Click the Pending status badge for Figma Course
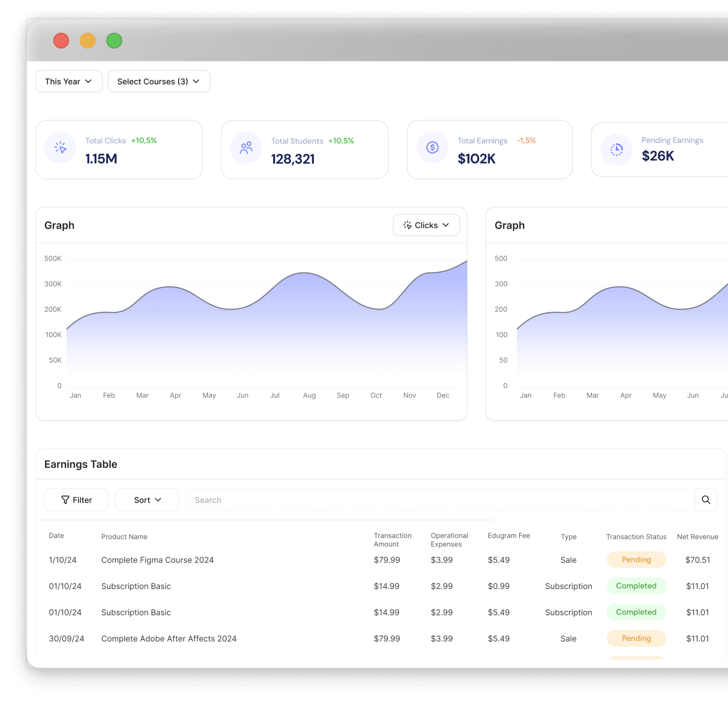 [x=636, y=560]
